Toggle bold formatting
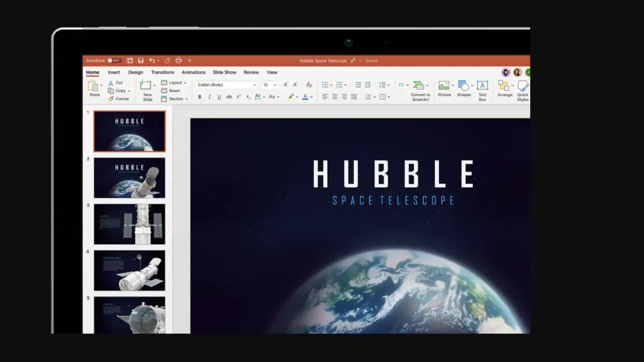Viewport: 644px width, 362px height. click(x=200, y=97)
